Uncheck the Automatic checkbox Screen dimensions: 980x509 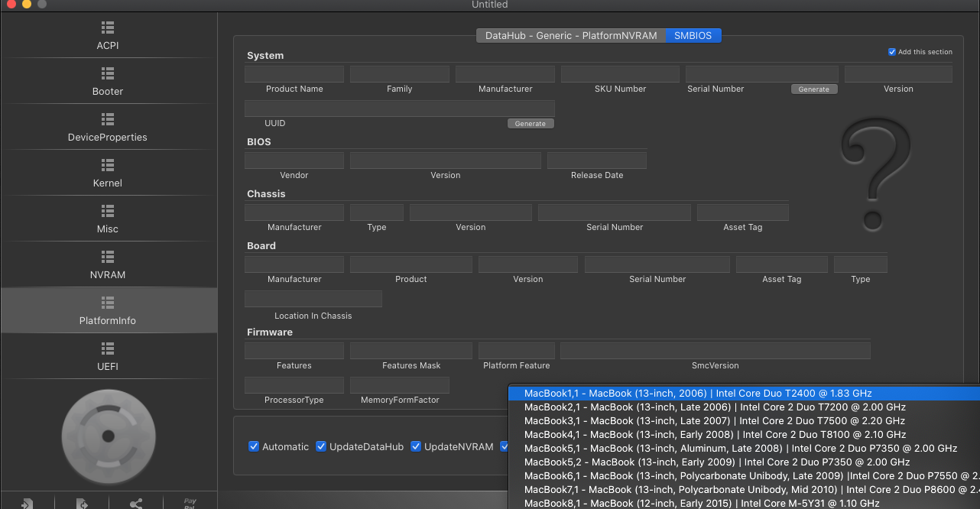click(x=254, y=446)
